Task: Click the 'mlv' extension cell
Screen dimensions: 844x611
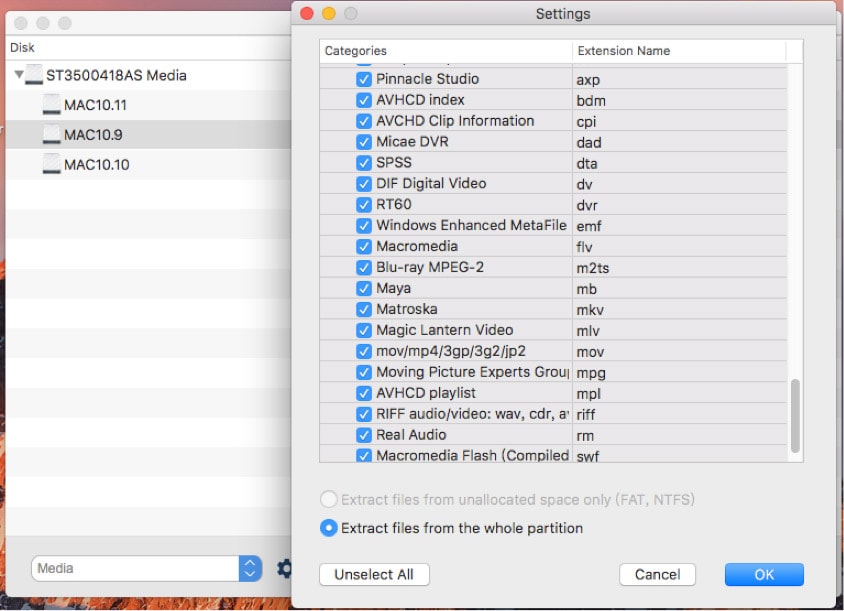Action: (679, 330)
